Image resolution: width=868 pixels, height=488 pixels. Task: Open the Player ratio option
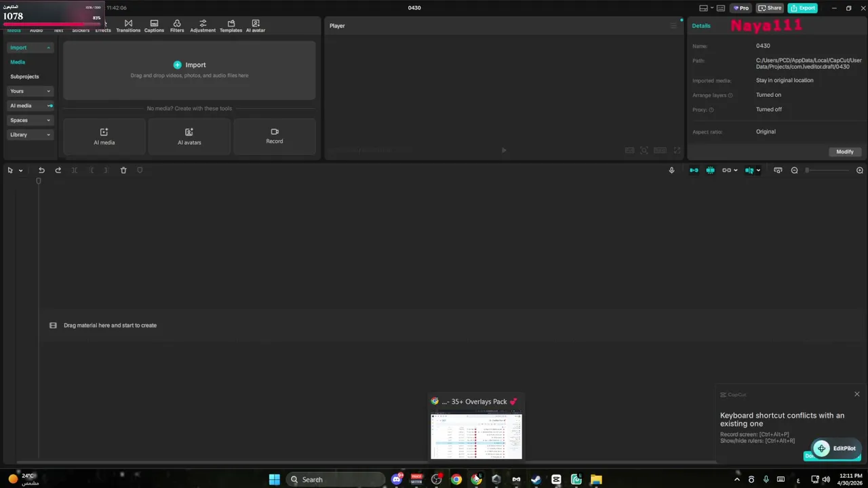660,150
